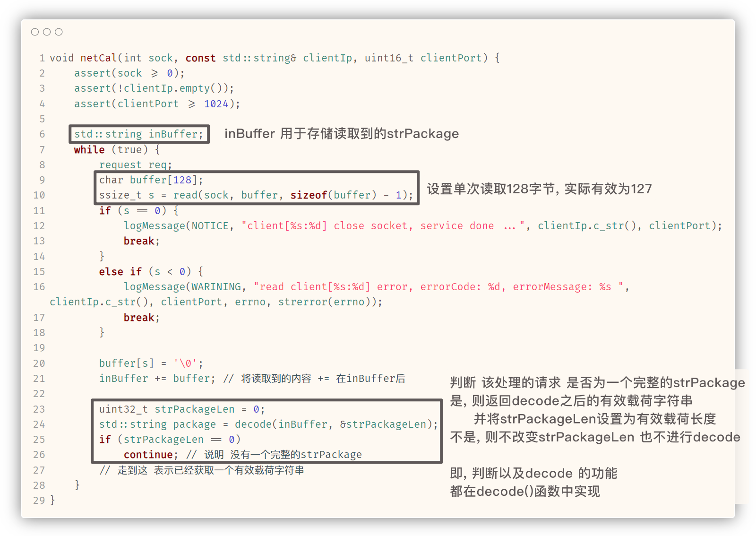
Task: Click line number 22
Action: [39, 394]
